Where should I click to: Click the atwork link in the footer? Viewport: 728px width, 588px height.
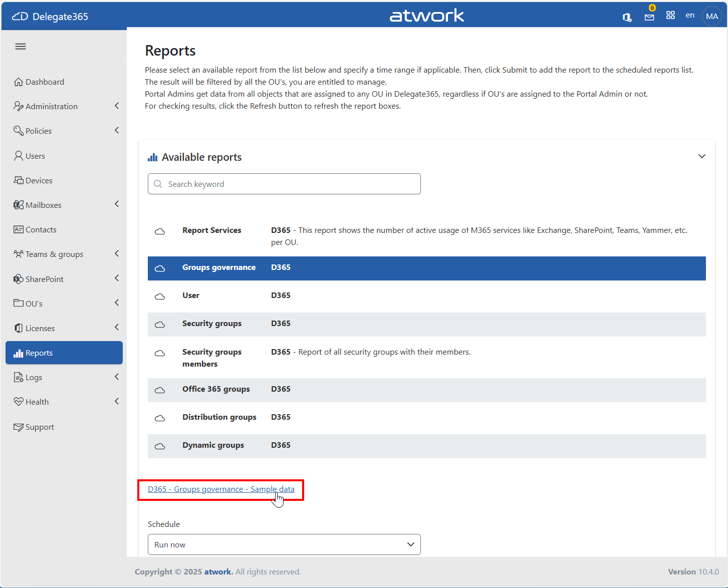[218, 572]
